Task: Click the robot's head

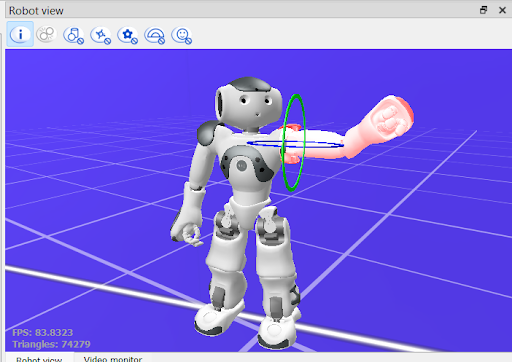Action: pyautogui.click(x=248, y=103)
